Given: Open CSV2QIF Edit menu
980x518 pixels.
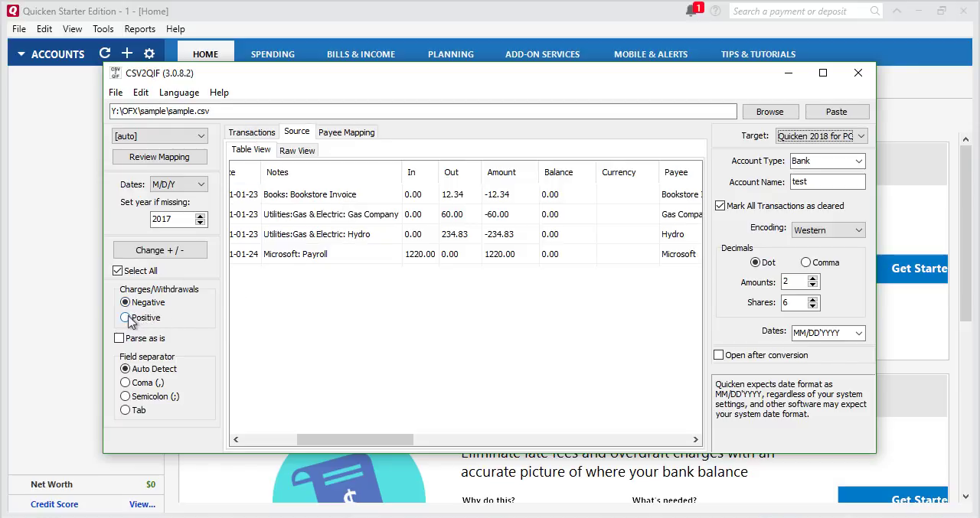Looking at the screenshot, I should tap(141, 93).
